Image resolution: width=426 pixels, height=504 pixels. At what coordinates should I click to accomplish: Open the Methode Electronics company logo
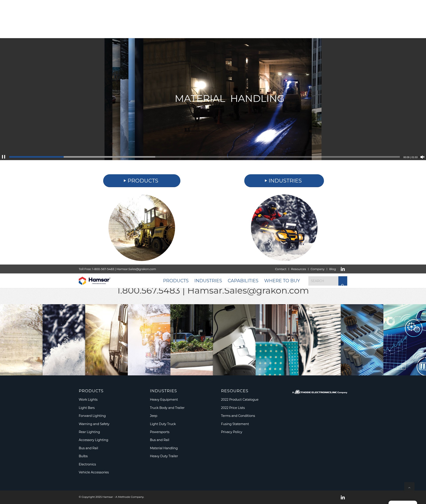pyautogui.click(x=319, y=392)
